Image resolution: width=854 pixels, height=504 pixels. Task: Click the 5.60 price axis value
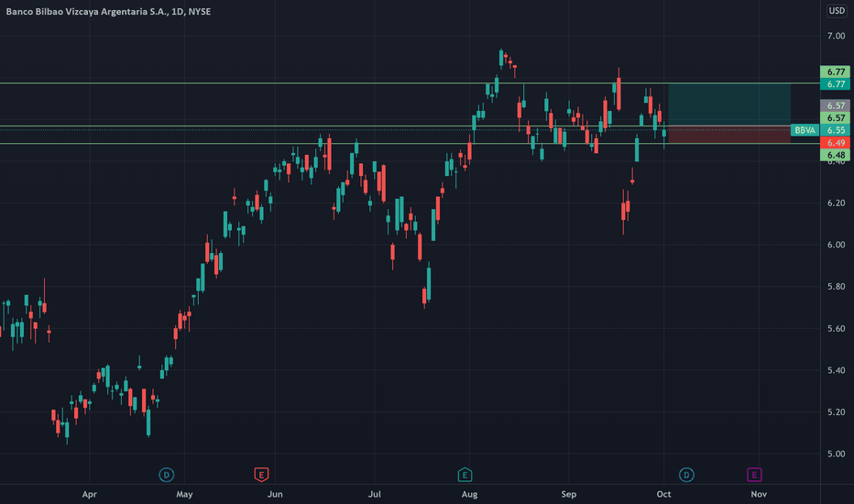pyautogui.click(x=836, y=329)
